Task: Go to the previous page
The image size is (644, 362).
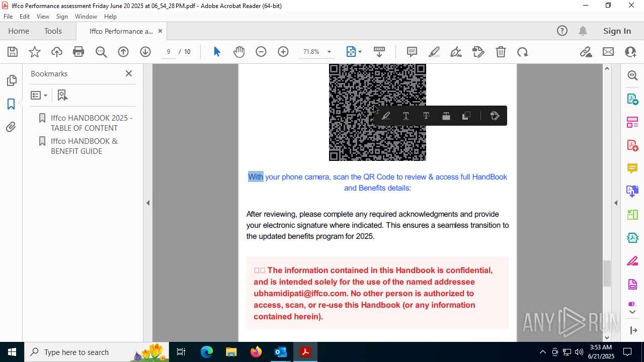Action: [x=123, y=52]
